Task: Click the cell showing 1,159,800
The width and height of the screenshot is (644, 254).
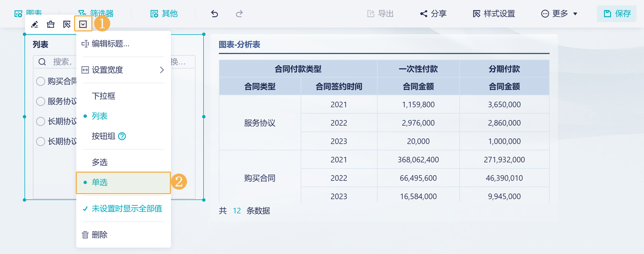Action: [418, 104]
